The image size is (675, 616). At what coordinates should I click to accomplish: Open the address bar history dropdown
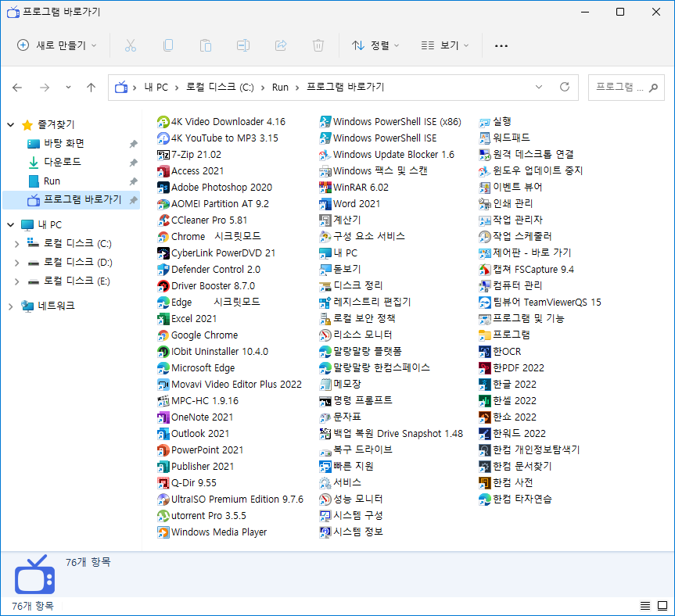pyautogui.click(x=539, y=88)
